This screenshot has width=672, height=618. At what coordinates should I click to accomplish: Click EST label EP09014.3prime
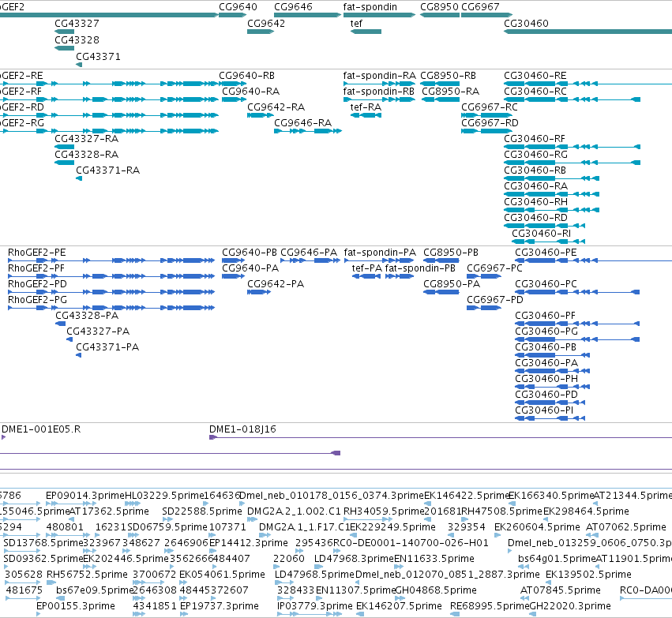(84, 496)
